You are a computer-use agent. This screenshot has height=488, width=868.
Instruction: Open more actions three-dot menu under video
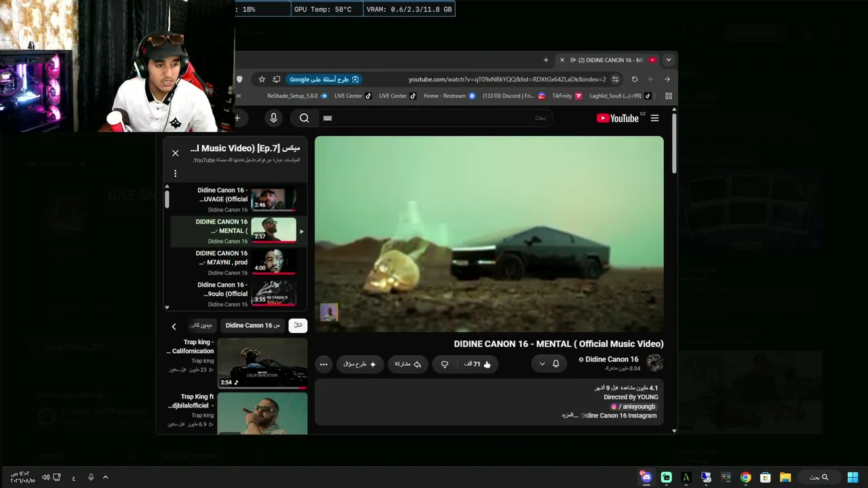tap(323, 364)
